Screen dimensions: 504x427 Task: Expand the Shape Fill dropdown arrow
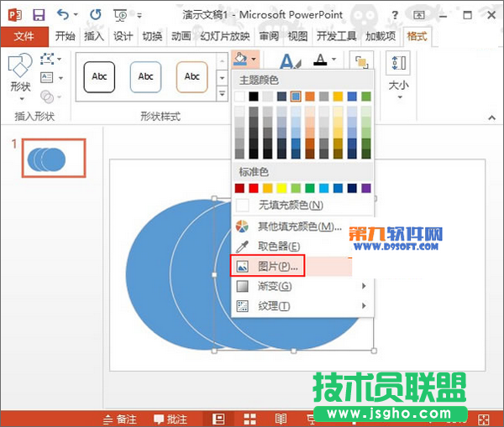point(254,59)
